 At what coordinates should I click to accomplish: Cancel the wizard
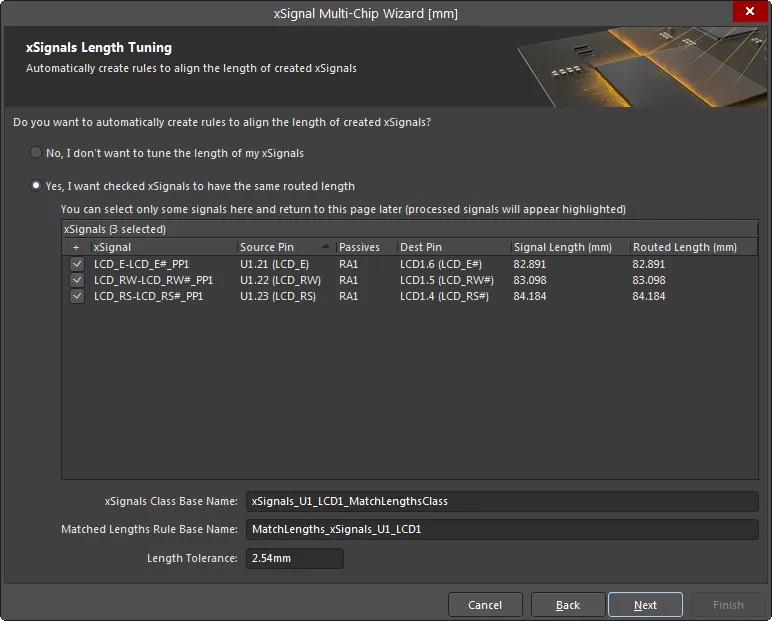coord(485,605)
